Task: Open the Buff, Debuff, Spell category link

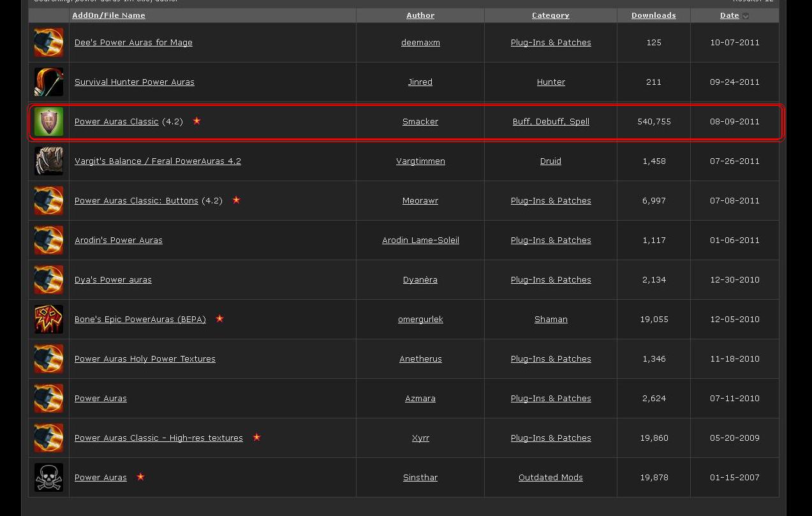Action: pyautogui.click(x=551, y=122)
